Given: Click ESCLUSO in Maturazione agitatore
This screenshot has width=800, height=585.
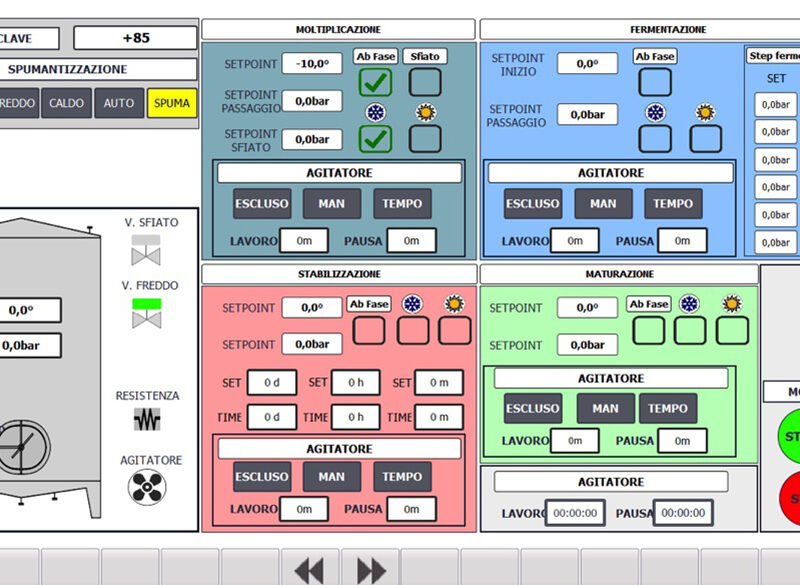Looking at the screenshot, I should (533, 409).
